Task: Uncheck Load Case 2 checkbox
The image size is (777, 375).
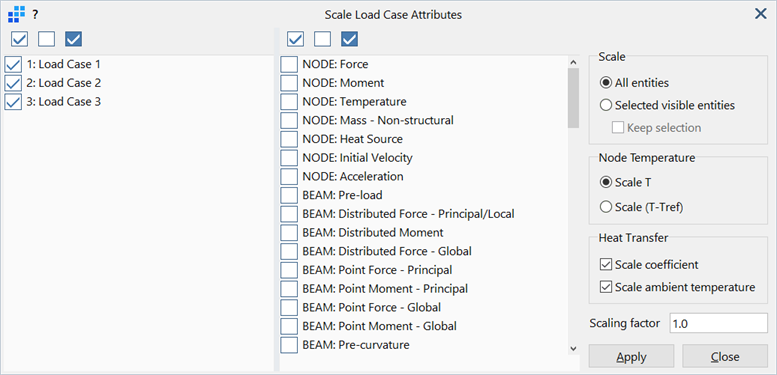Action: click(13, 83)
